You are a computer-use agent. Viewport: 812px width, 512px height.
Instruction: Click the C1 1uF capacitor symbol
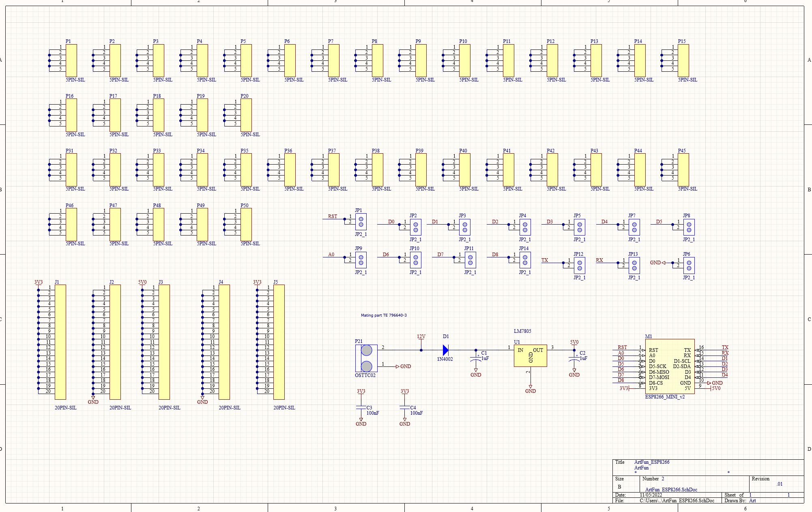476,358
